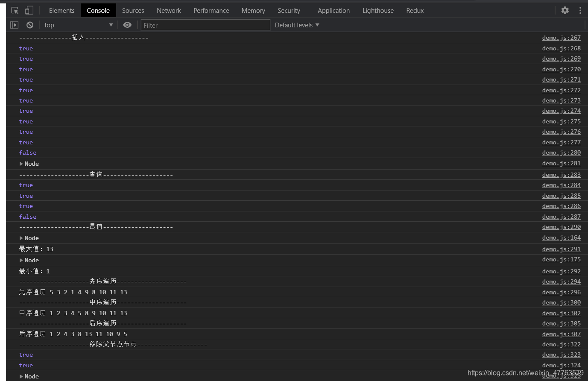Image resolution: width=588 pixels, height=381 pixels.
Task: Open source link demo.js:273
Action: click(x=561, y=100)
